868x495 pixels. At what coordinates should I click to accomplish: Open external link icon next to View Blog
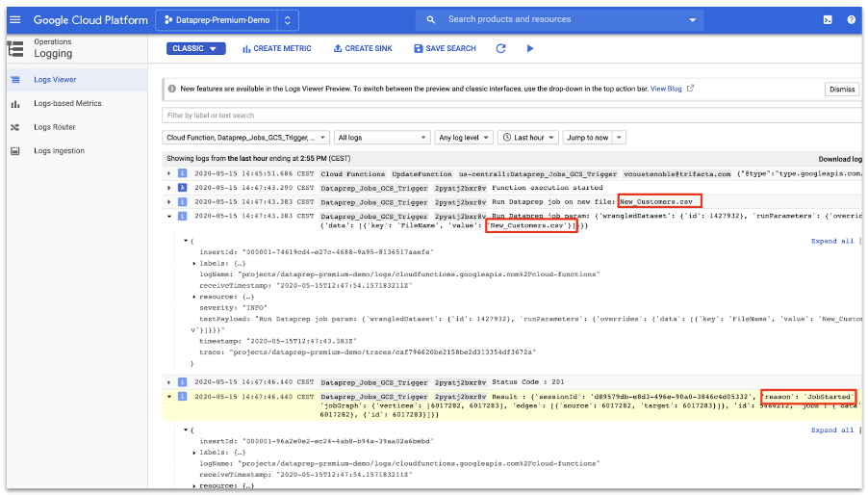pos(690,88)
